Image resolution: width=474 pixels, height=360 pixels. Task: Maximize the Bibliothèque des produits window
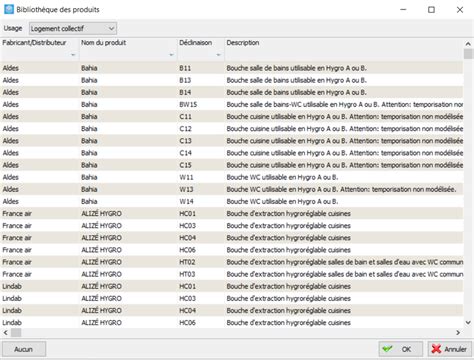tap(431, 10)
